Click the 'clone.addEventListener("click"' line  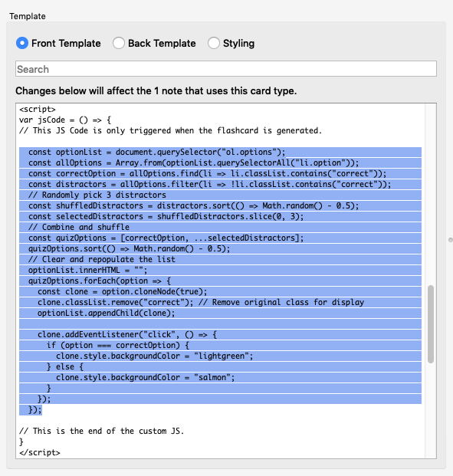pos(127,334)
